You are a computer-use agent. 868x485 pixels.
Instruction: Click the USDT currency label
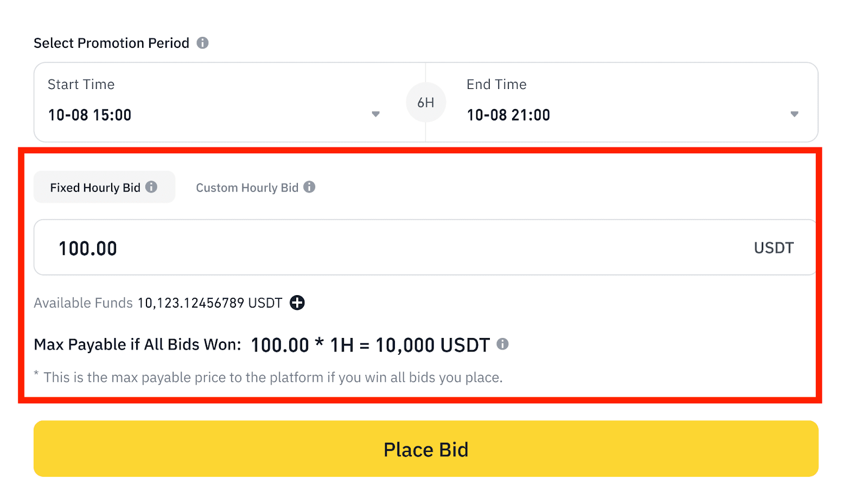pyautogui.click(x=774, y=247)
